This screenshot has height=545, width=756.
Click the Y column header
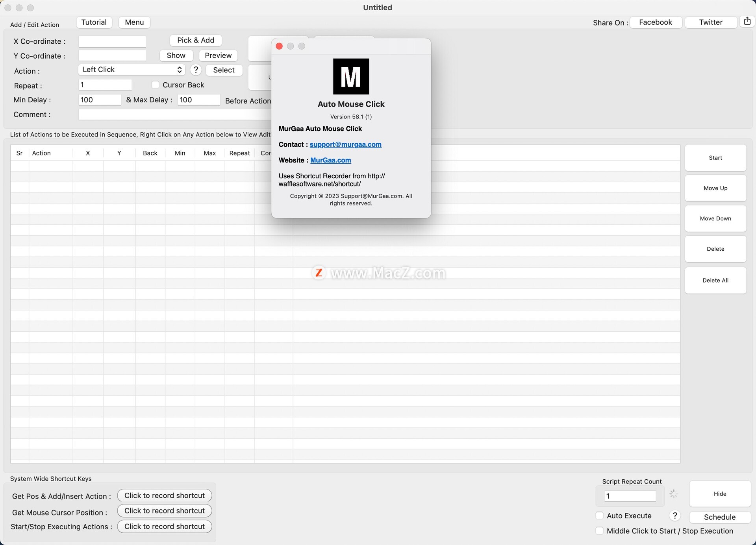click(119, 153)
